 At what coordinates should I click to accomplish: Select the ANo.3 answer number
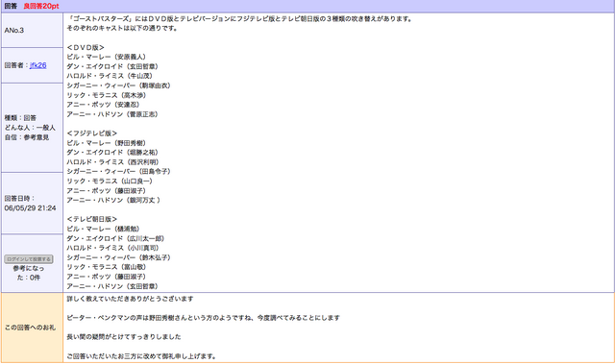pos(14,30)
